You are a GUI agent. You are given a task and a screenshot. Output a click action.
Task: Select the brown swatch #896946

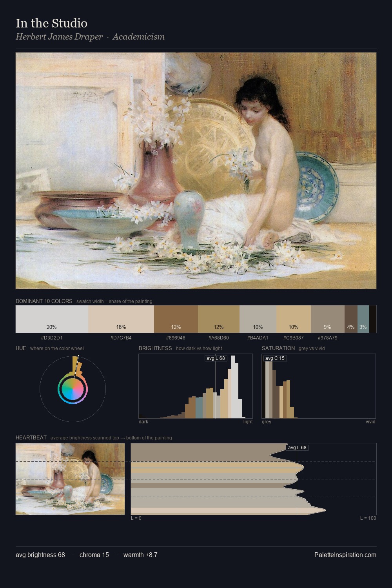click(x=176, y=319)
